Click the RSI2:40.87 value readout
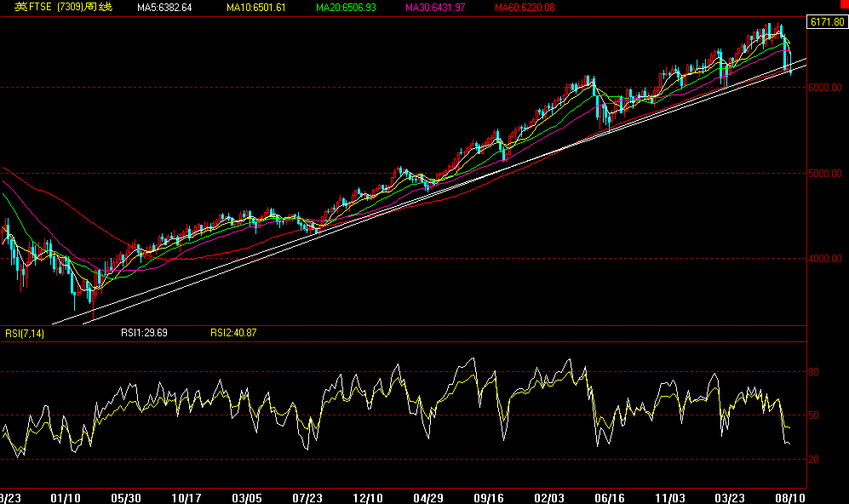Screen dimensions: 849x504 coord(232,333)
